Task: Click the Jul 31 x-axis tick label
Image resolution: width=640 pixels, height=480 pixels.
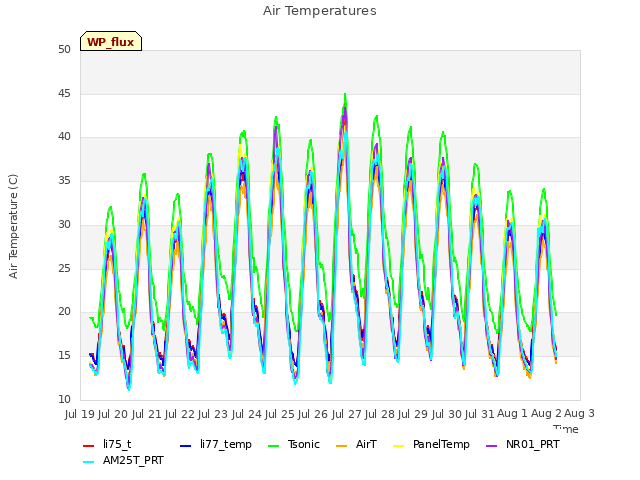Action: (480, 414)
